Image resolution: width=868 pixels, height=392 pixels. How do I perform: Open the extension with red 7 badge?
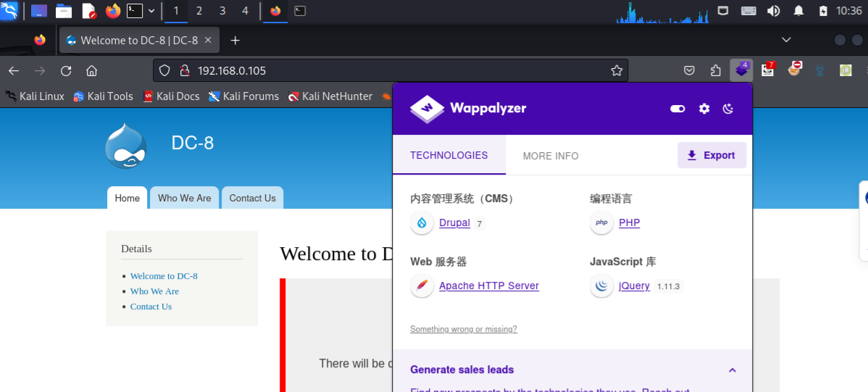coord(768,70)
